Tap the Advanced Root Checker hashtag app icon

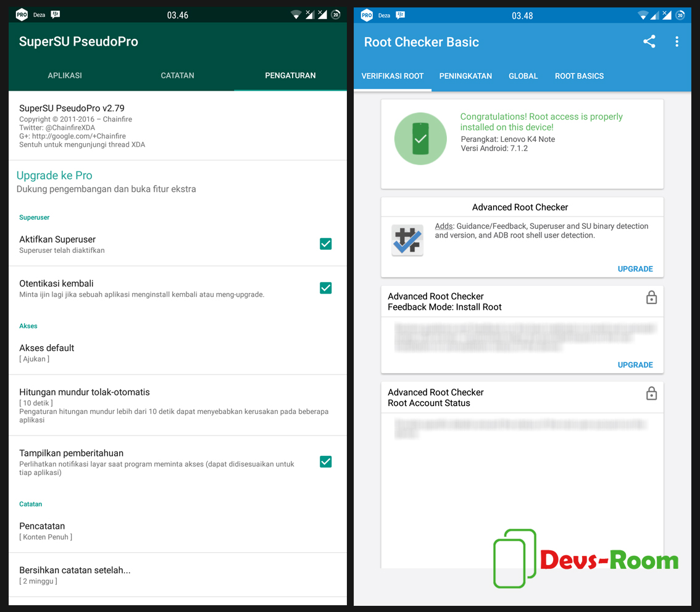coord(407,241)
